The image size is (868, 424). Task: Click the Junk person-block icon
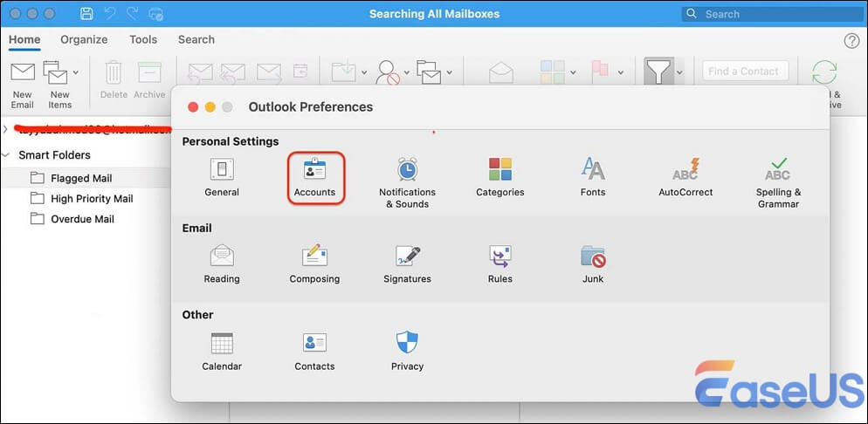[x=388, y=72]
